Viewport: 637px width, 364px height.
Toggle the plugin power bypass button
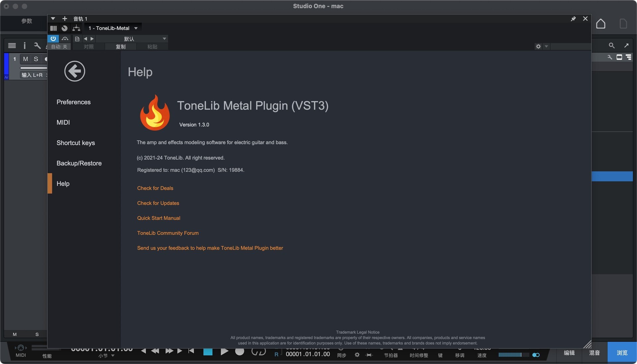(53, 38)
